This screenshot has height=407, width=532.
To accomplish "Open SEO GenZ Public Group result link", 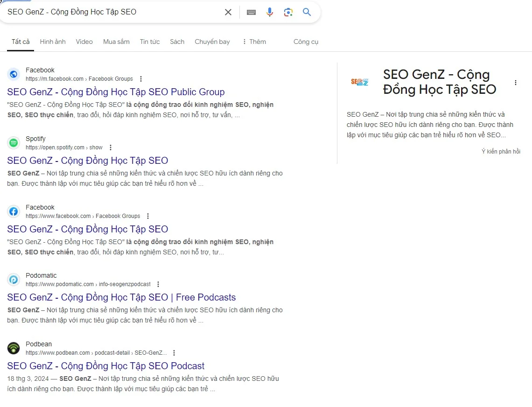I will 116,92.
